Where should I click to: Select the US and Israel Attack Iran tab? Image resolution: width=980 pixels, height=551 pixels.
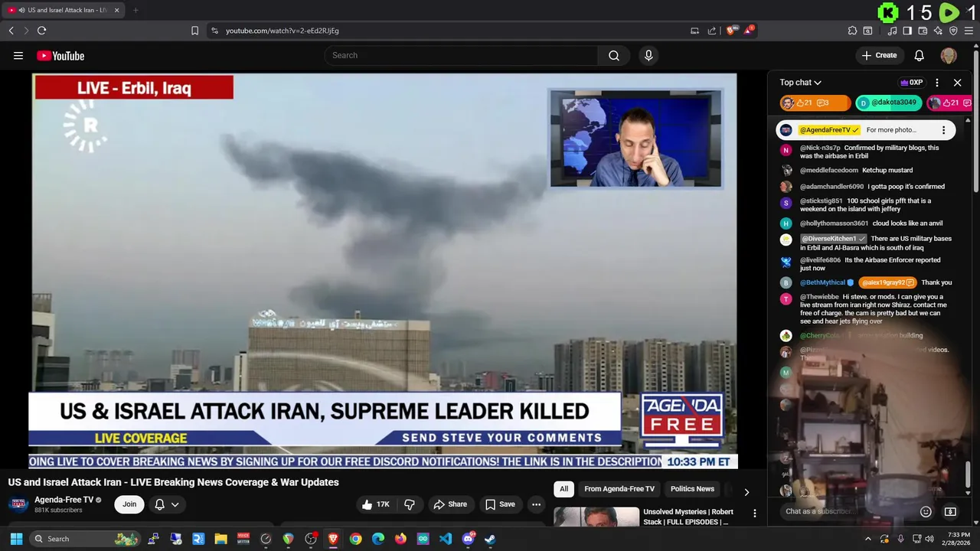pos(64,10)
